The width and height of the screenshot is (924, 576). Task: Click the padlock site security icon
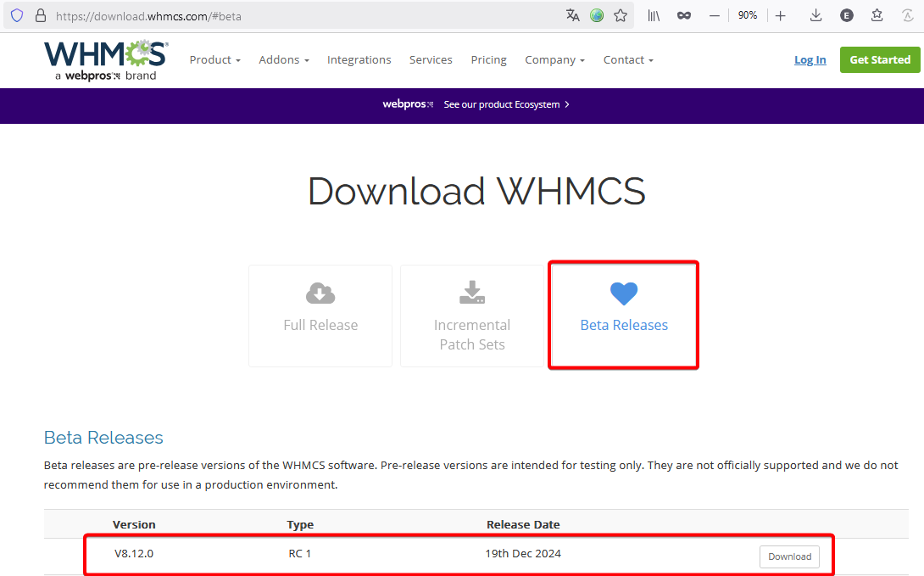(41, 15)
